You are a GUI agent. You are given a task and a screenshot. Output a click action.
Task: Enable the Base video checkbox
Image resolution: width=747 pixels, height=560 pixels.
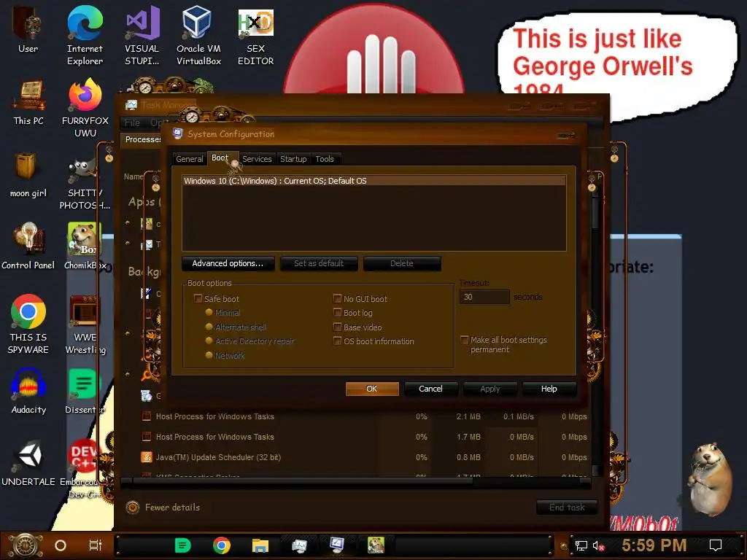pyautogui.click(x=337, y=327)
